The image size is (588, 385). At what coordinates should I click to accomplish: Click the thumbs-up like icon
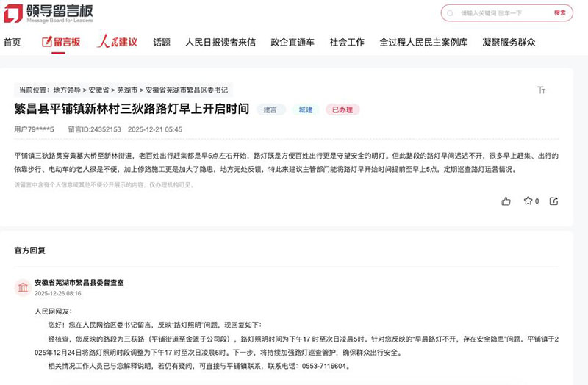coord(506,201)
